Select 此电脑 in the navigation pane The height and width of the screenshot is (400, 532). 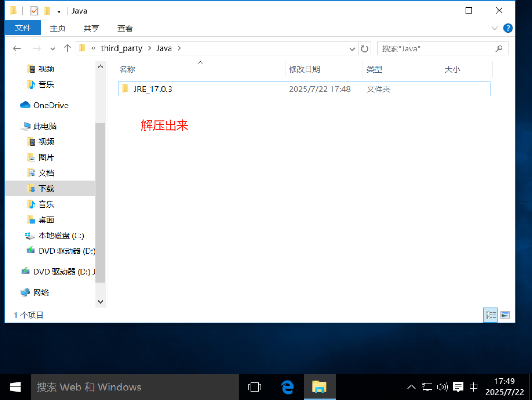45,126
